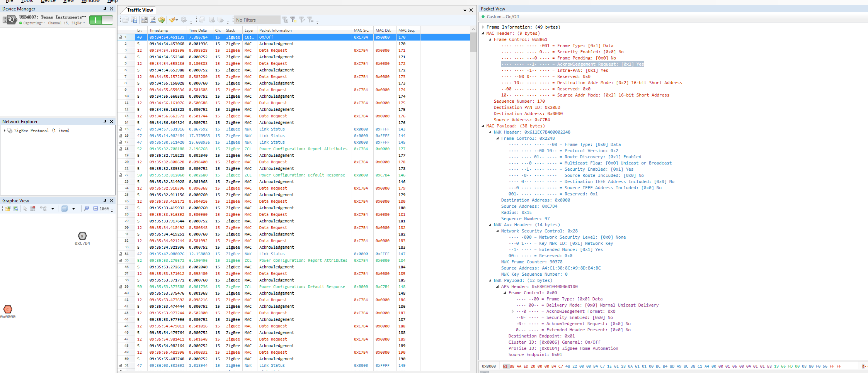
Task: Sort by the MAC Seq. column header
Action: point(408,30)
